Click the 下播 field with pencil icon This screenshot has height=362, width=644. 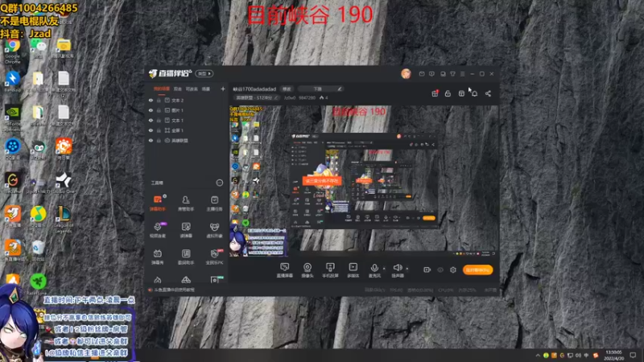pyautogui.click(x=320, y=89)
